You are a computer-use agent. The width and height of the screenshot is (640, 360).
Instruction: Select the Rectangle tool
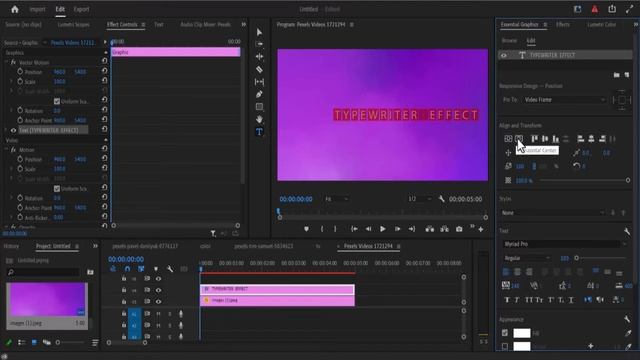(x=259, y=107)
